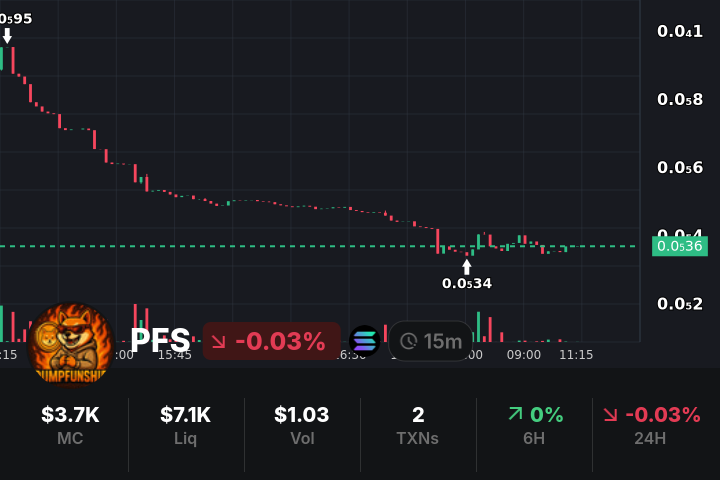
Task: Click the white arrow at the 0.0₅34 low marker
Action: pyautogui.click(x=466, y=266)
